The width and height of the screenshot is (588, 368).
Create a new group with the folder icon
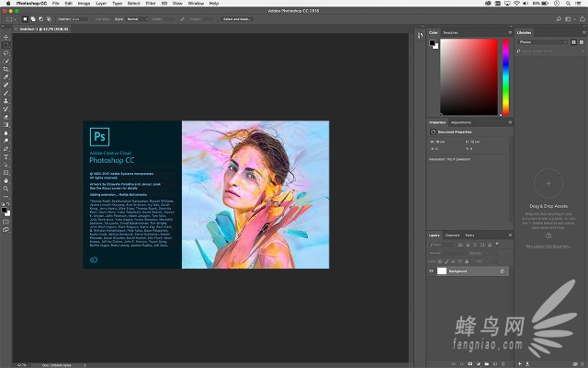[487, 364]
